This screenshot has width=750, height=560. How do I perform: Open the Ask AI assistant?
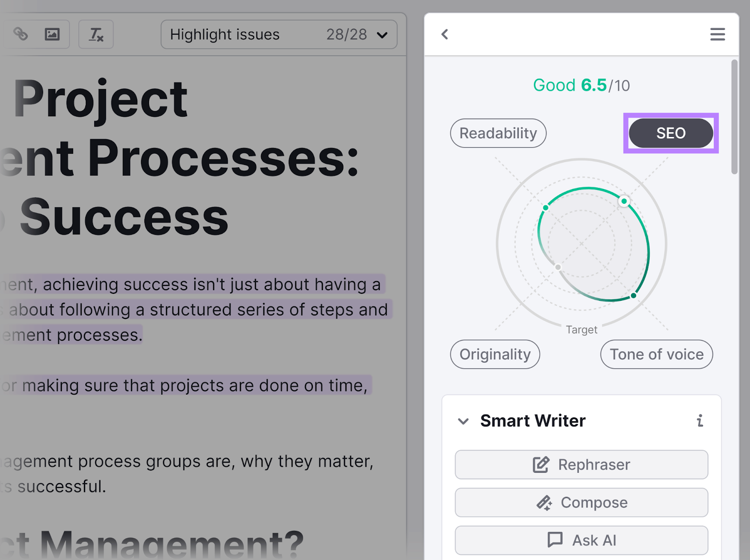pos(581,540)
